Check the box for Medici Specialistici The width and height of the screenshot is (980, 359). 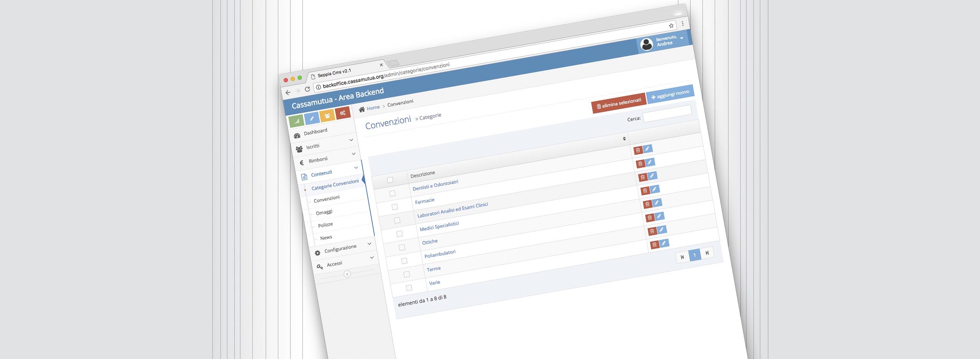pos(399,234)
